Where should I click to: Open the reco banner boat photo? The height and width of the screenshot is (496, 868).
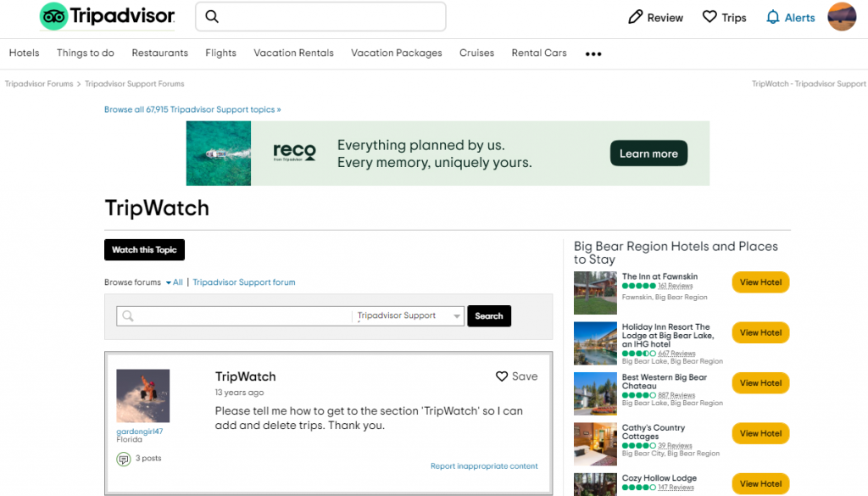tap(219, 153)
